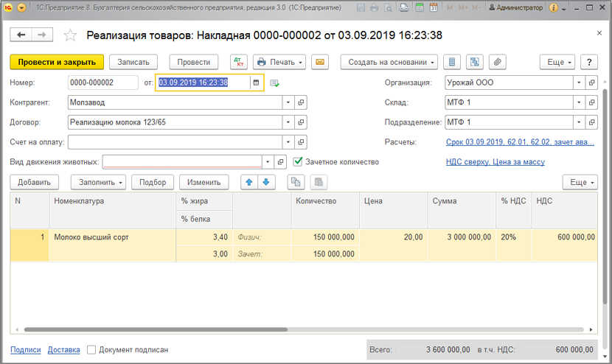
Task: Open calendar picker for document date
Action: [x=256, y=83]
